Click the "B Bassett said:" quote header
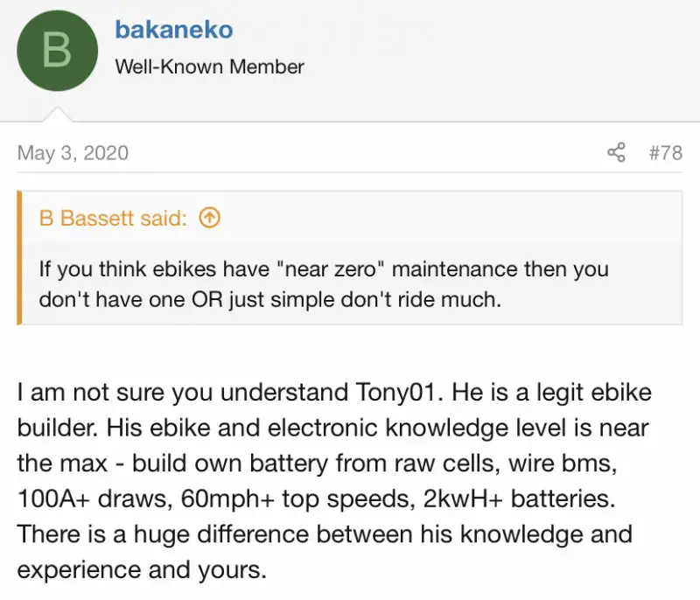 (113, 218)
